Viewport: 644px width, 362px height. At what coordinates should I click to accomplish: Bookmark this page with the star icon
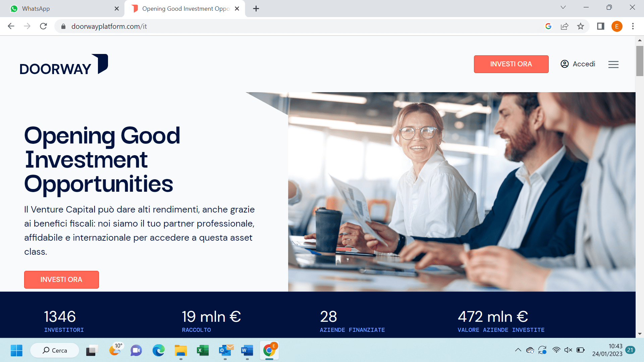click(581, 26)
